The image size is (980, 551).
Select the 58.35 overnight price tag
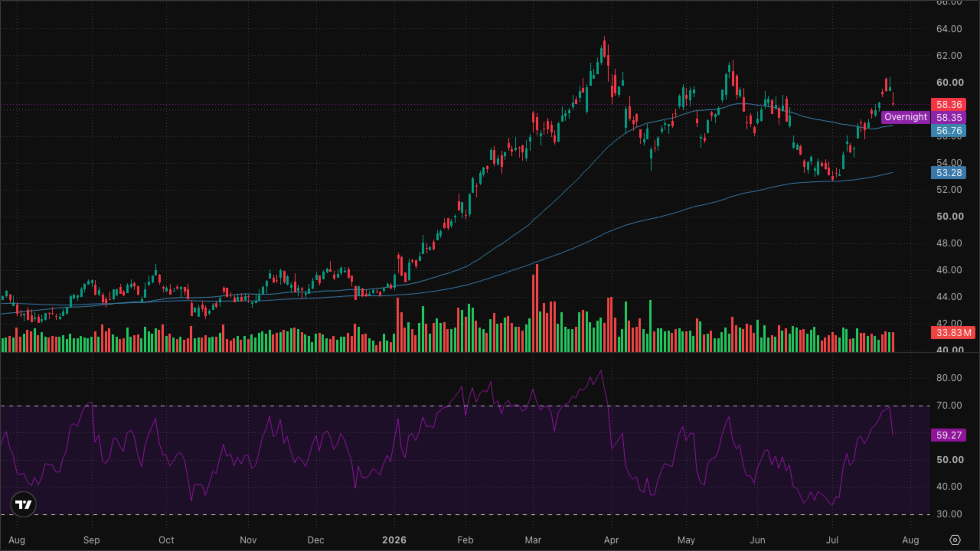[949, 117]
